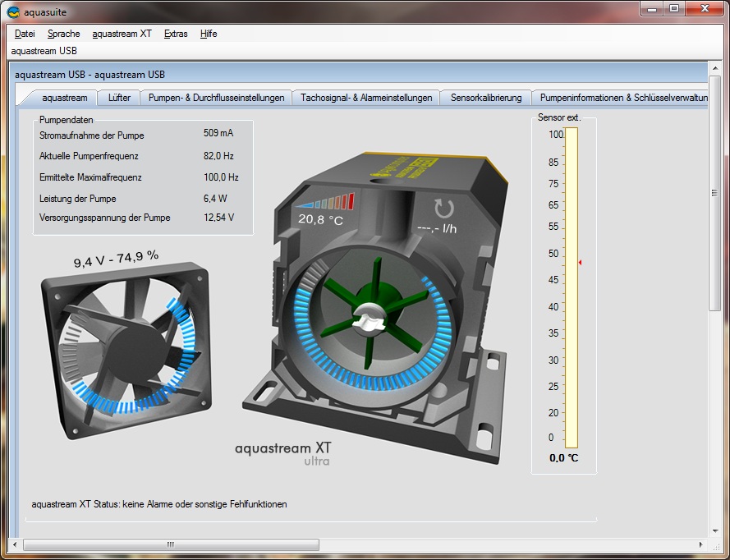
Task: Click the fan reading 9,4 V - 74,9 %
Action: coord(116,259)
